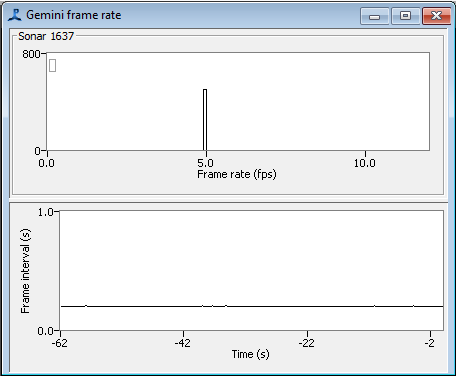Select the histogram bar at 5.0 fps

(x=205, y=120)
